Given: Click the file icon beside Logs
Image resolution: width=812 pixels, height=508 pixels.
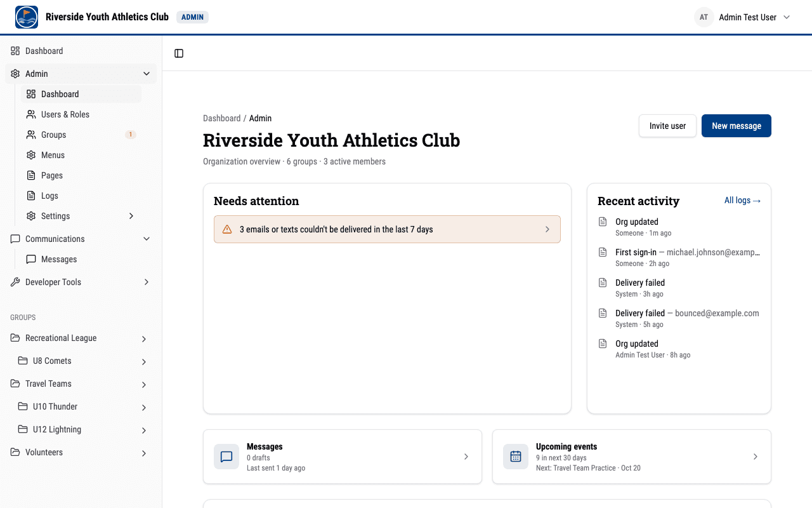Looking at the screenshot, I should point(31,196).
